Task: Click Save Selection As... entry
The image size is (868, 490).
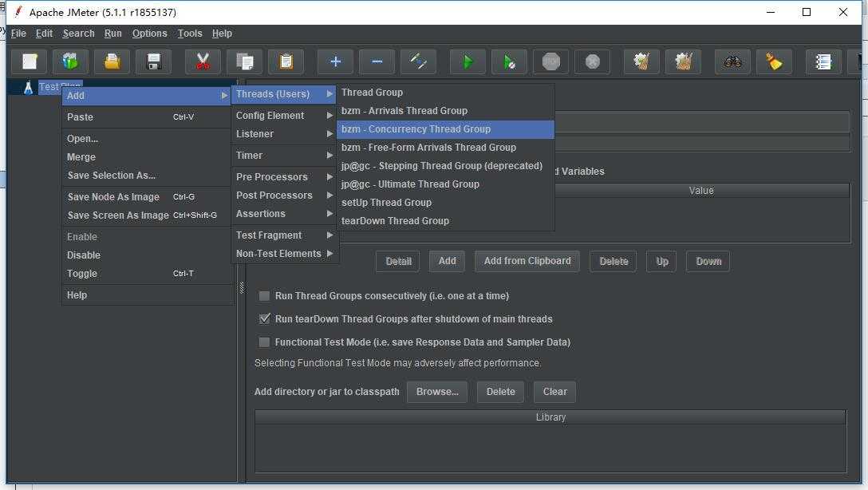Action: [x=147, y=175]
